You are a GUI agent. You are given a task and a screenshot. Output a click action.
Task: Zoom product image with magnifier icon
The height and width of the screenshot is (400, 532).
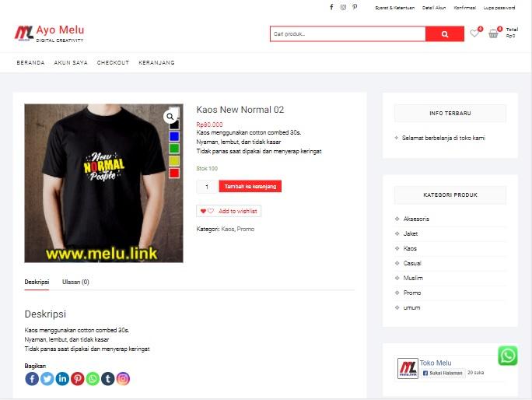(170, 117)
